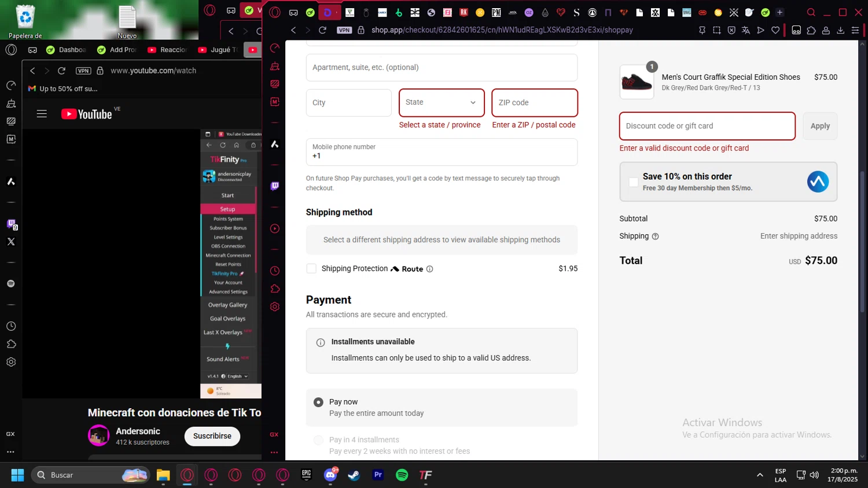
Task: Reload the YouTube window page
Action: [61, 71]
